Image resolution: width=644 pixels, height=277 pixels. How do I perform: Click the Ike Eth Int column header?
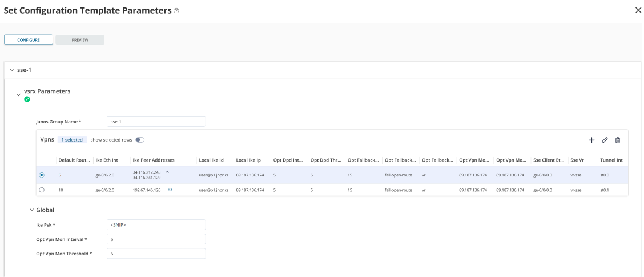(106, 160)
